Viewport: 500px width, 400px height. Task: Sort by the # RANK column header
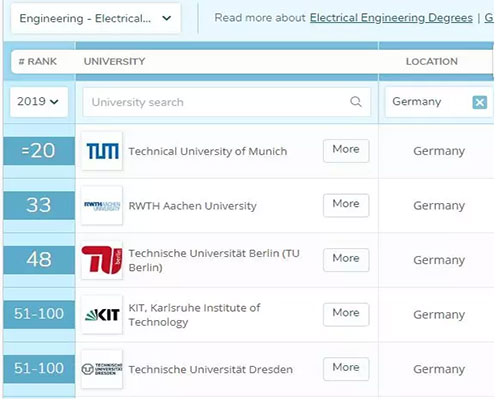coord(38,61)
